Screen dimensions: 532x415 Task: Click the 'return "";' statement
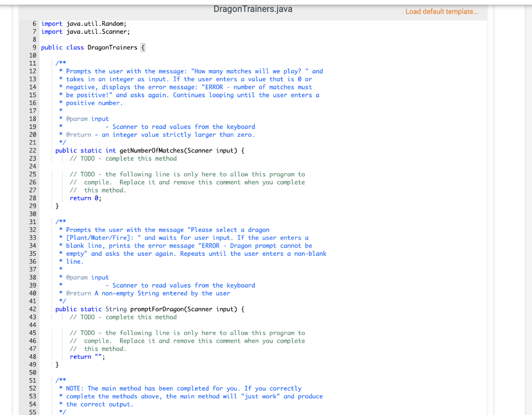(x=87, y=357)
